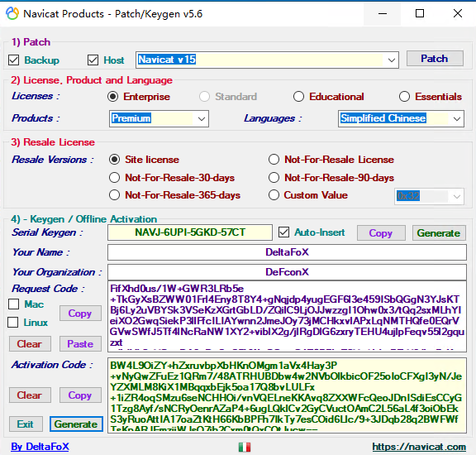Select the Custom Value radio button
Screen dimensions: 476x455
pyautogui.click(x=274, y=195)
